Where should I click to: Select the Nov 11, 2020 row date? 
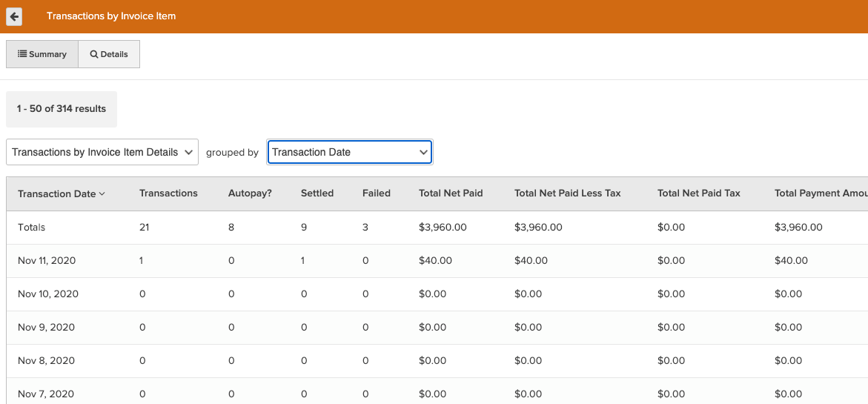(47, 260)
